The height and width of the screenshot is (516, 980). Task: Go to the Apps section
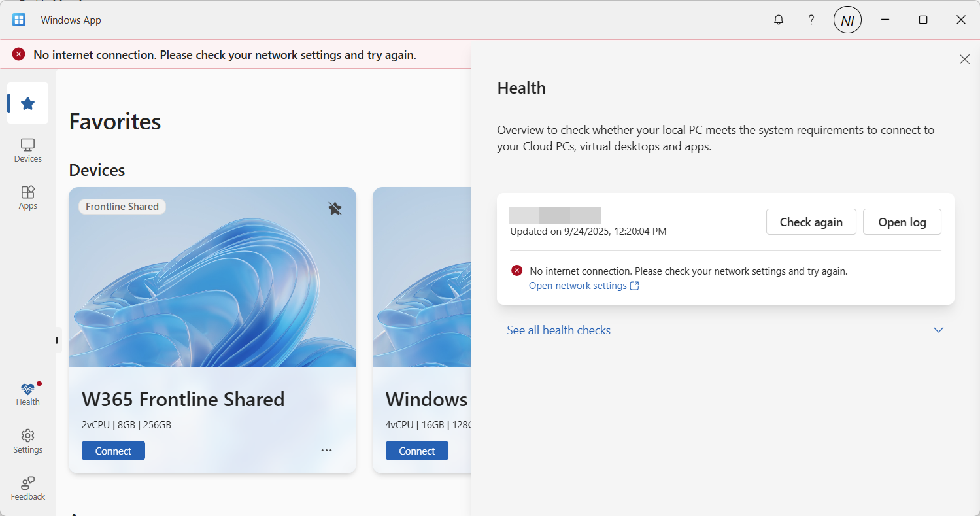(x=27, y=198)
